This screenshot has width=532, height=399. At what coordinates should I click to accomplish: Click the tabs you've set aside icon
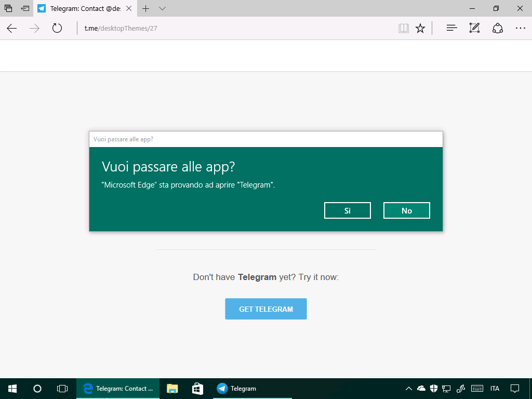tap(8, 8)
